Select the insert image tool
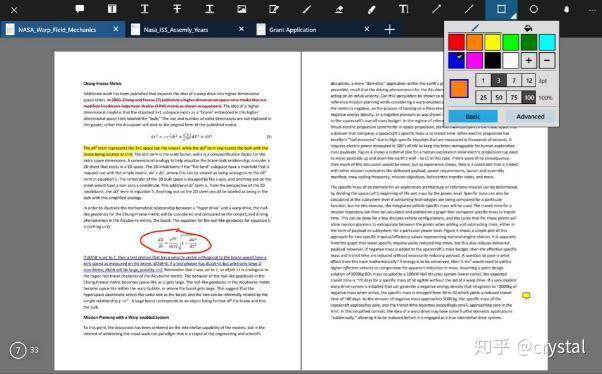This screenshot has height=374, width=602. pyautogui.click(x=241, y=9)
